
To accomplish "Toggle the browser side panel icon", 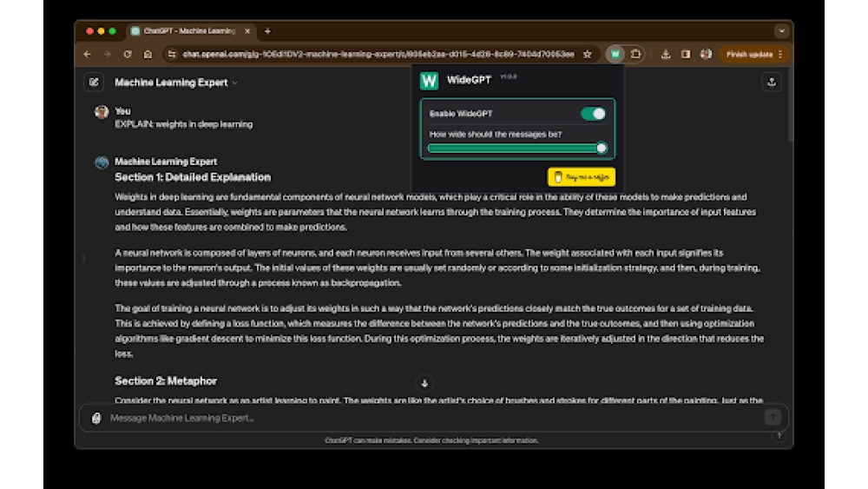I will tap(686, 54).
